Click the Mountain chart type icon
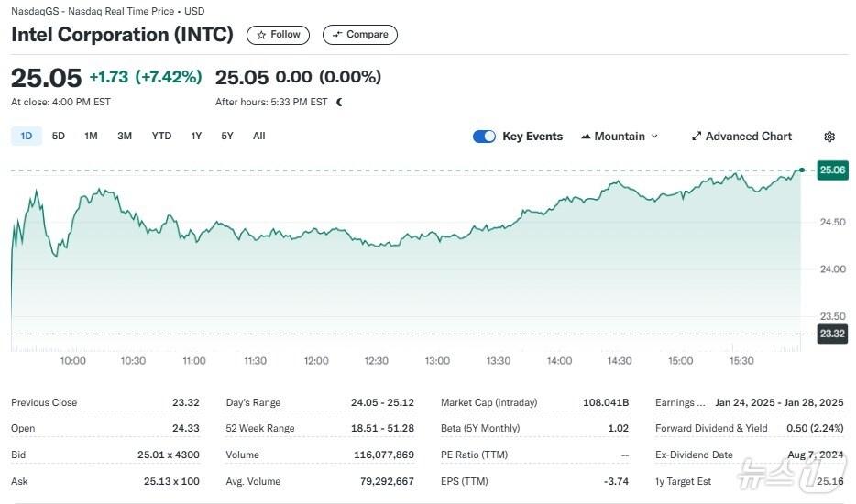The image size is (856, 504). point(586,137)
